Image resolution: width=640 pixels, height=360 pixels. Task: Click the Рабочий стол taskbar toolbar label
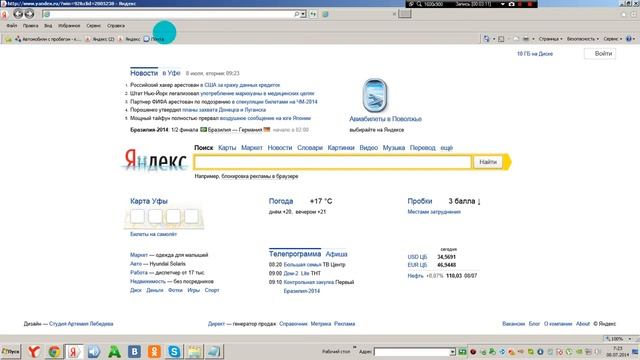[336, 351]
